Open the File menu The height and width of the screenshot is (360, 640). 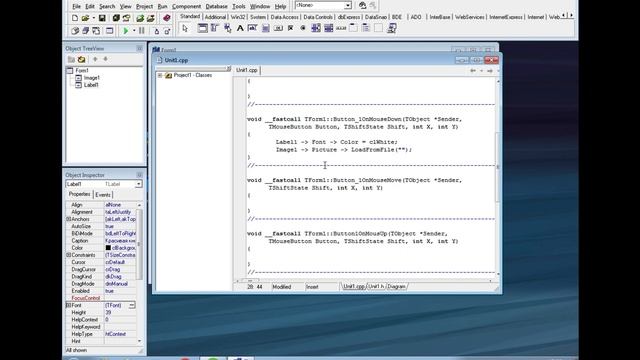click(x=76, y=7)
